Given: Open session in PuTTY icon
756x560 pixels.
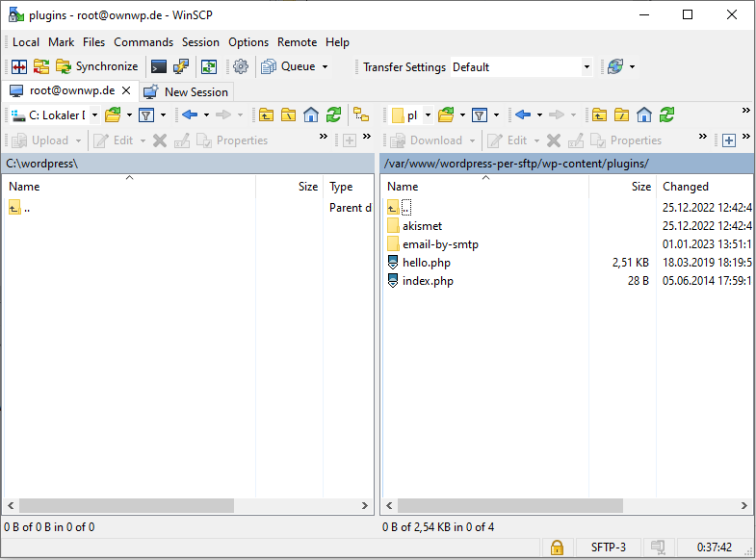Looking at the screenshot, I should click(181, 66).
